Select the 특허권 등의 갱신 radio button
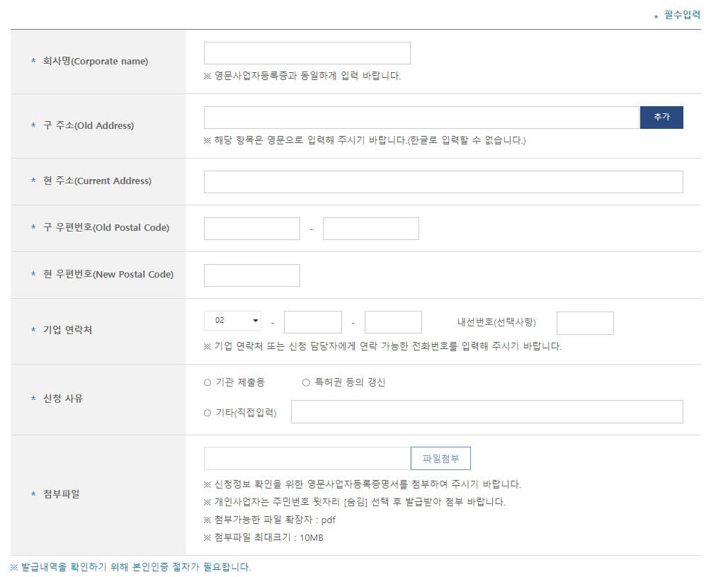 pos(305,382)
